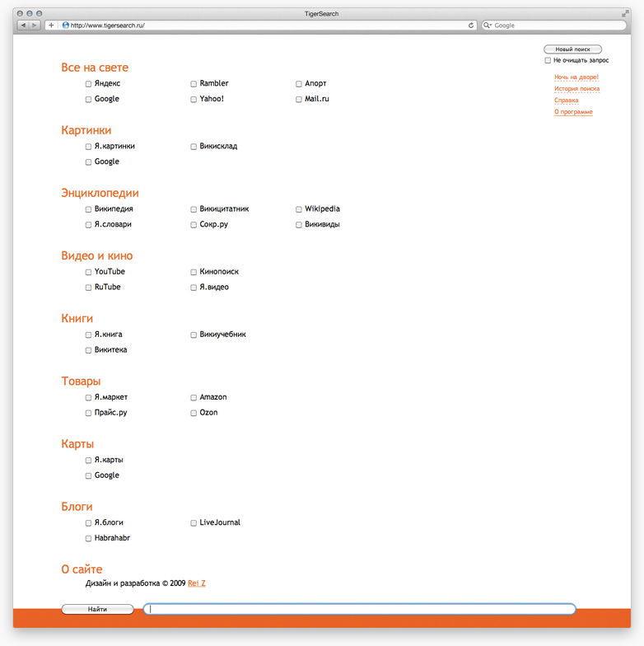Check the Amazon checkbox
644x646 pixels.
click(194, 397)
